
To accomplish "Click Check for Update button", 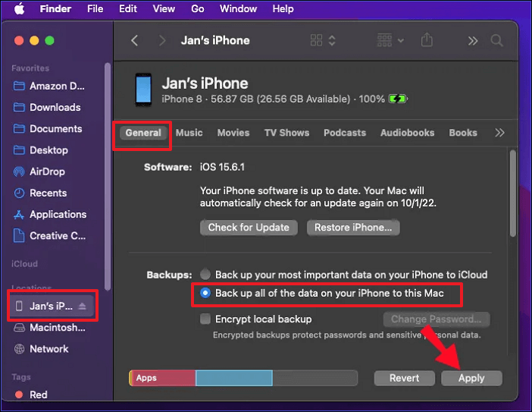I will point(249,227).
